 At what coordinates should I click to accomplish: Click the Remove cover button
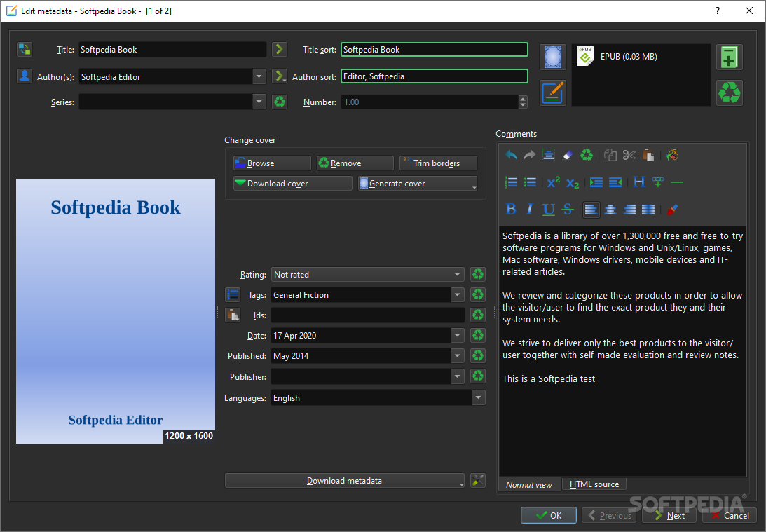[355, 163]
